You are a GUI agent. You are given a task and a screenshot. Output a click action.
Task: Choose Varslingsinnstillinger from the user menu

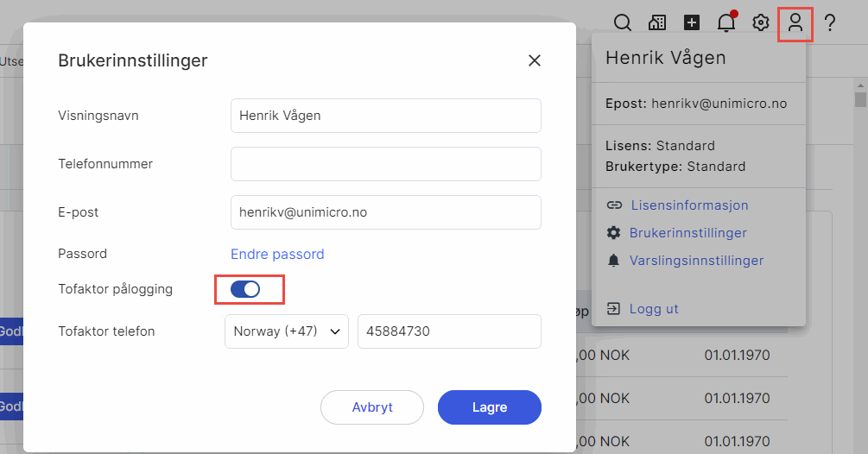click(696, 261)
